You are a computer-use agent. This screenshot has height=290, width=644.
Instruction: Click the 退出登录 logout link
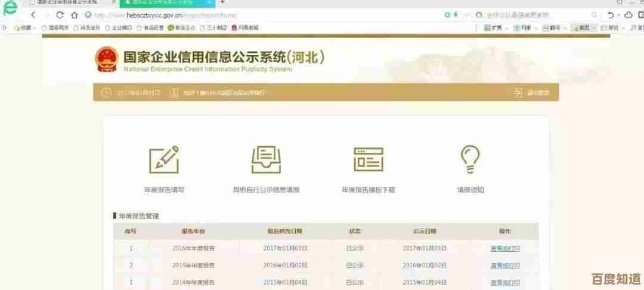[538, 93]
